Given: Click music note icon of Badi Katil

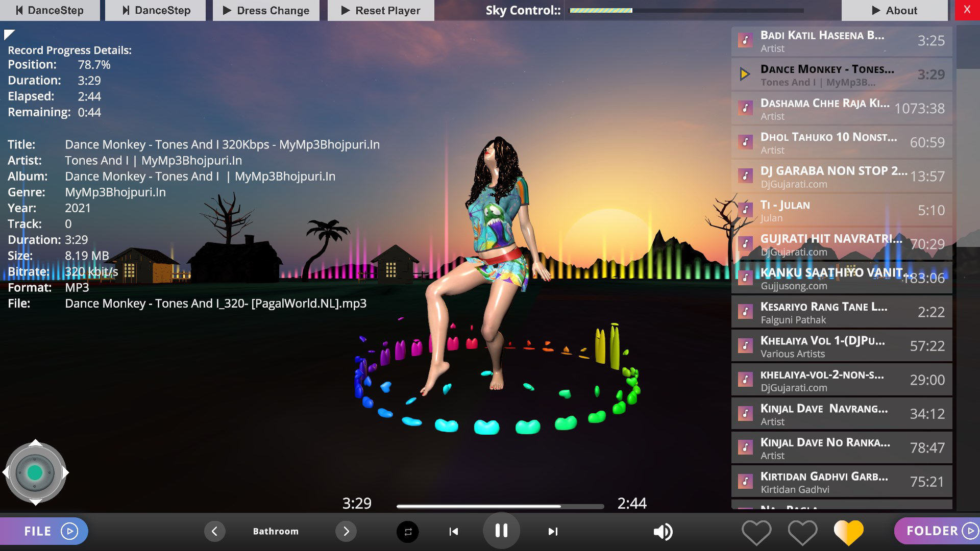Looking at the screenshot, I should click(745, 40).
